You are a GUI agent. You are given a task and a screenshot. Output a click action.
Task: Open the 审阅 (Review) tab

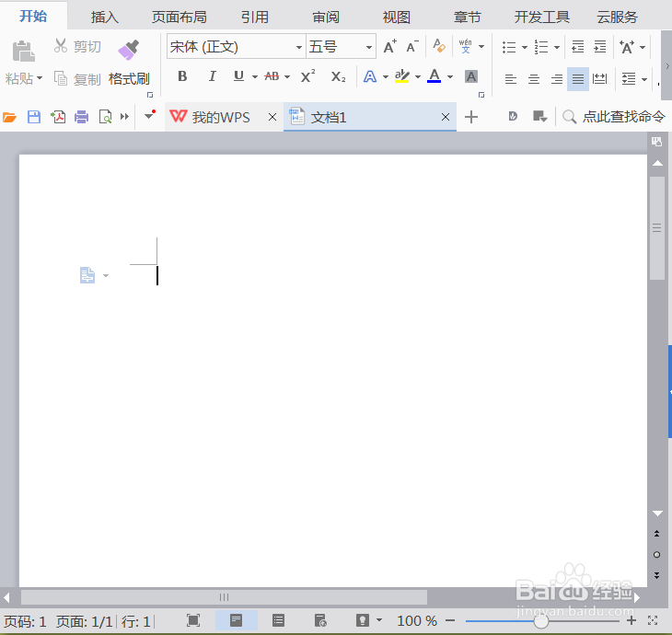point(326,17)
